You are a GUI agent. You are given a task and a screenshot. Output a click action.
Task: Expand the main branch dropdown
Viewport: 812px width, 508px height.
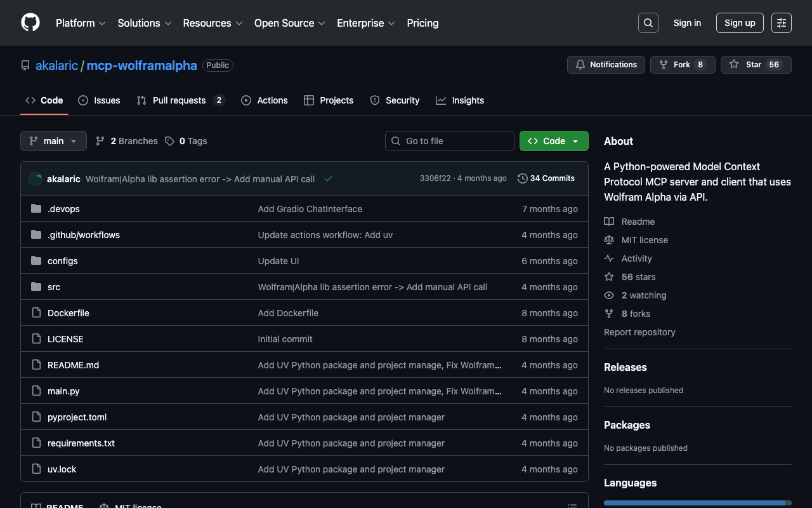click(x=53, y=141)
